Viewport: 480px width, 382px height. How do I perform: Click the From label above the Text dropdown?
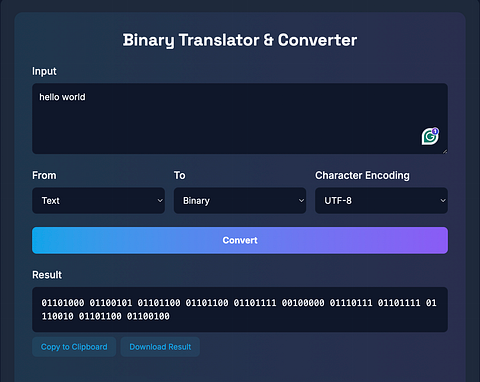click(x=44, y=175)
